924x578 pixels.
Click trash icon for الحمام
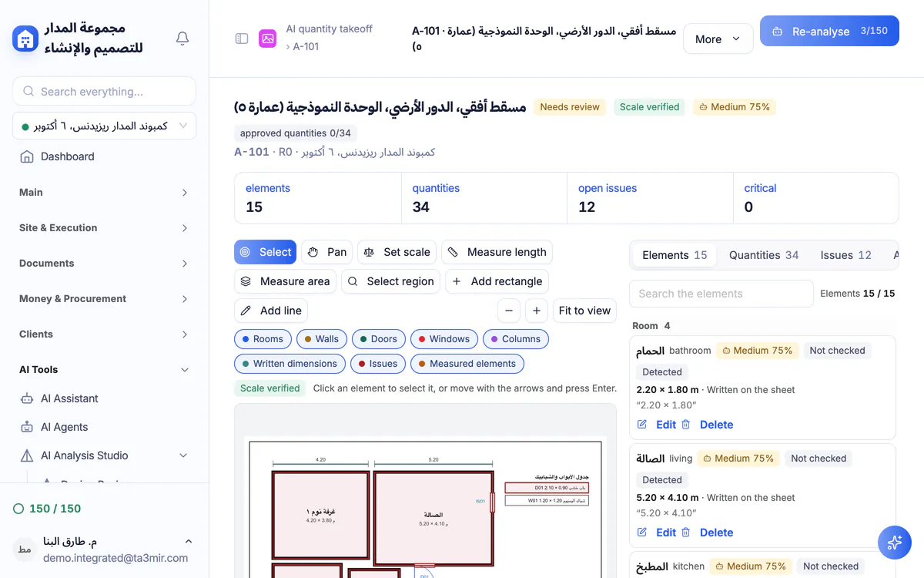685,425
